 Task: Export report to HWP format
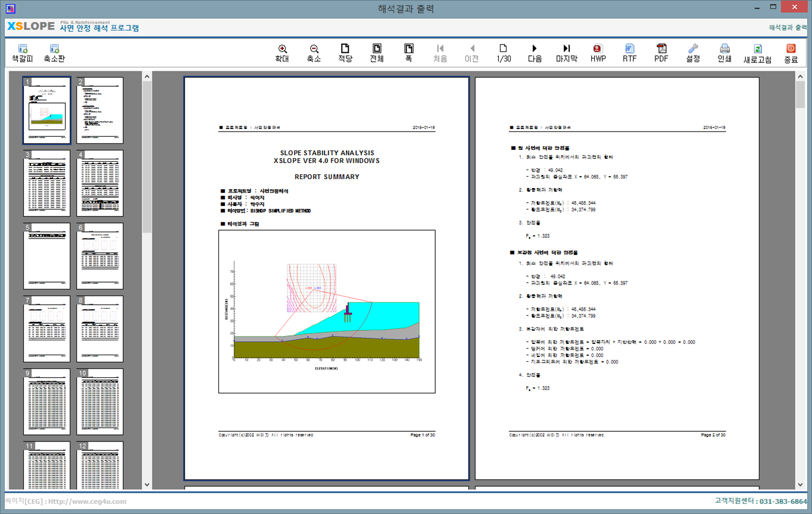598,53
